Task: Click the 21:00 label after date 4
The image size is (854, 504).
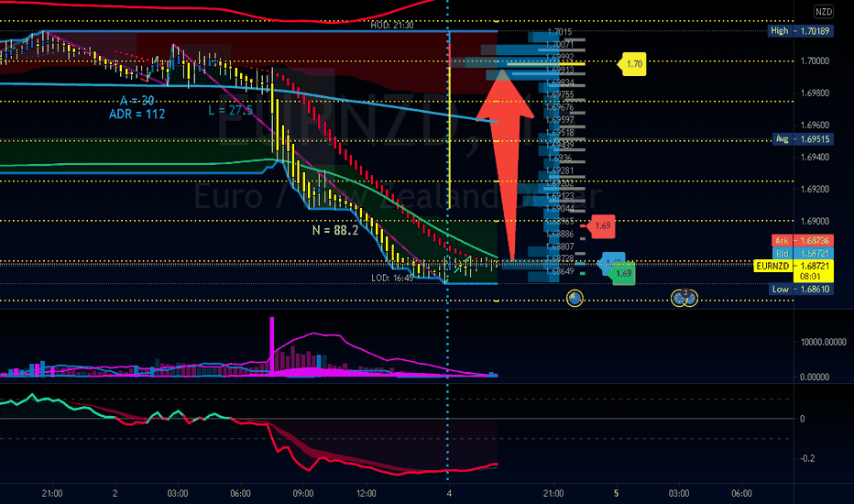Action: point(553,494)
